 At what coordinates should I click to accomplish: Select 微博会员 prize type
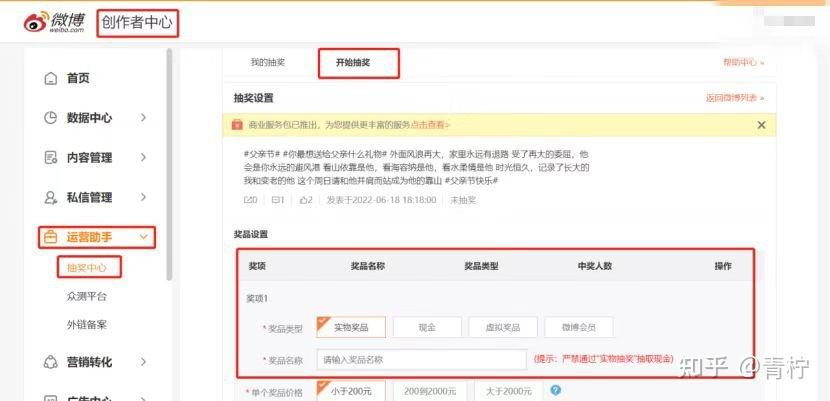[x=579, y=327]
